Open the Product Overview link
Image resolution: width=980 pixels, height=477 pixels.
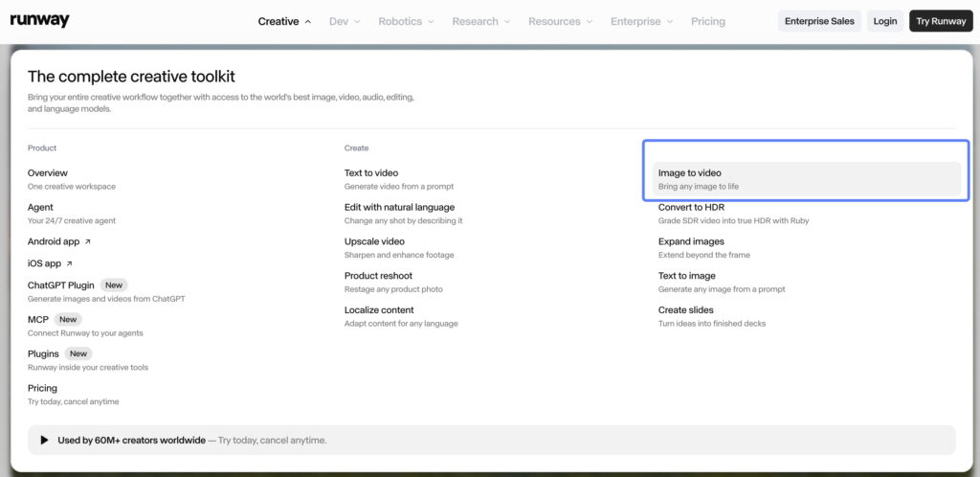click(x=48, y=173)
